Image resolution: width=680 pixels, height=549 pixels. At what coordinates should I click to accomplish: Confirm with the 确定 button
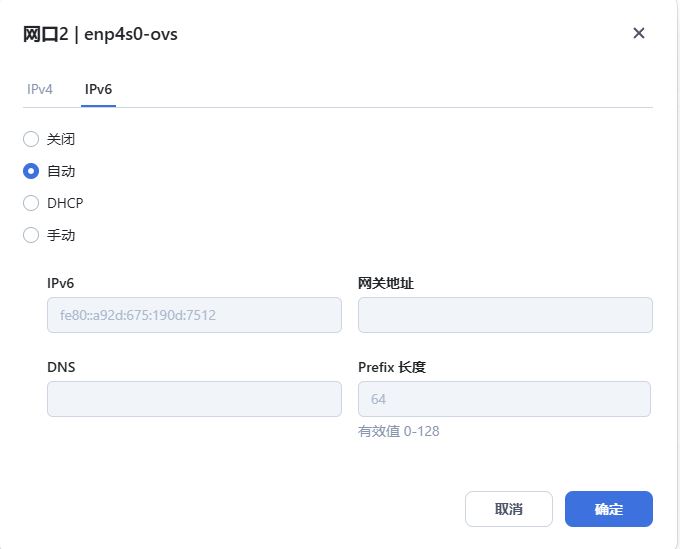click(x=608, y=509)
